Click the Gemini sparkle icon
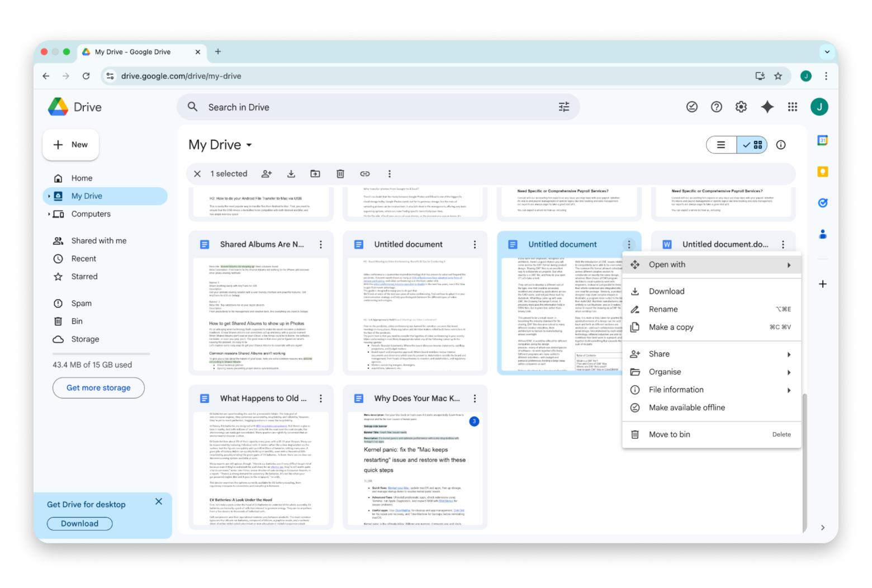The image size is (872, 588). [767, 107]
